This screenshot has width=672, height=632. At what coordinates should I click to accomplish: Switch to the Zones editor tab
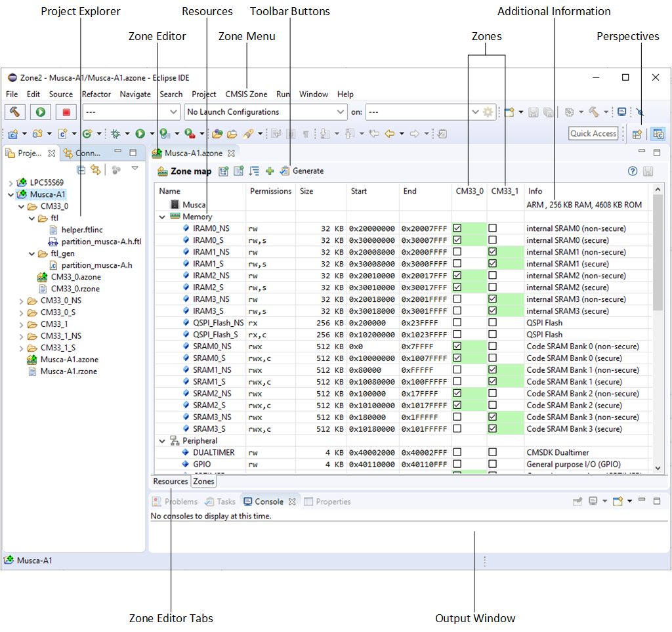click(x=203, y=481)
